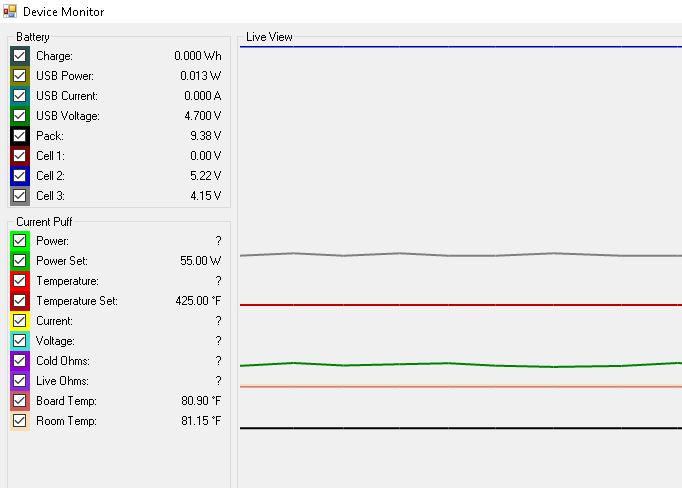Toggle the Cell 2 checkbox
The width and height of the screenshot is (682, 488).
pos(20,176)
